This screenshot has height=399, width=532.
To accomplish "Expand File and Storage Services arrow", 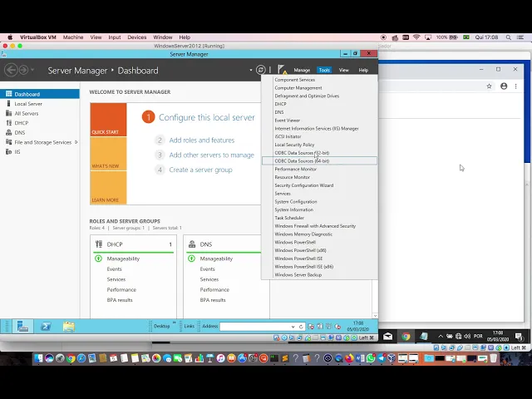I will pos(76,142).
